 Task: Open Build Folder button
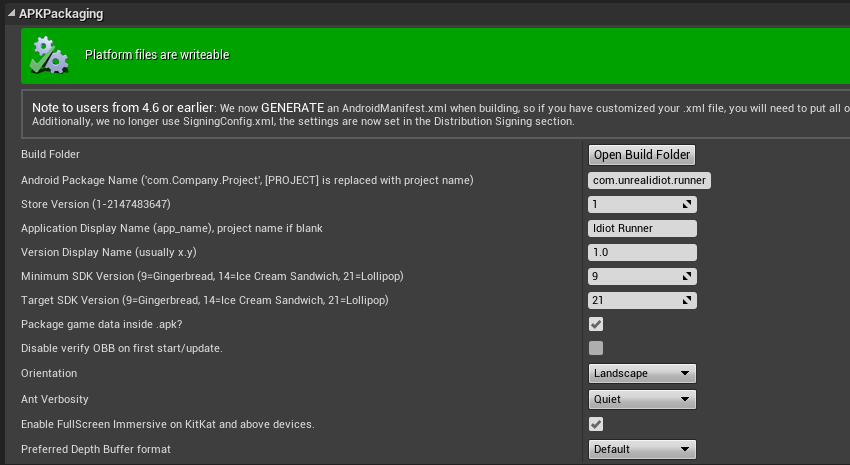(x=642, y=154)
